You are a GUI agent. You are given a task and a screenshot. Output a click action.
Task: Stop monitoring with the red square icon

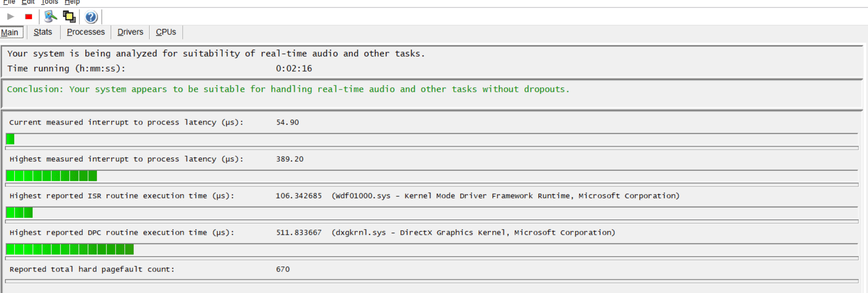click(x=28, y=17)
